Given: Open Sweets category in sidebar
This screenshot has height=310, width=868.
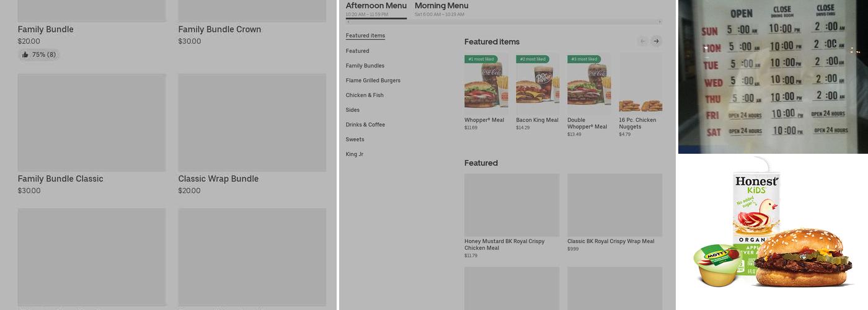Looking at the screenshot, I should click(x=355, y=139).
